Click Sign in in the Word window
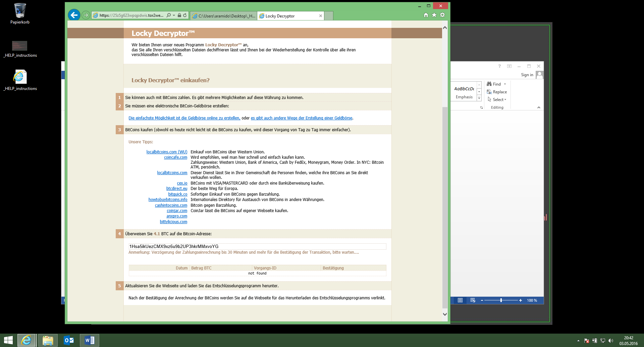This screenshot has width=644, height=347. point(527,75)
